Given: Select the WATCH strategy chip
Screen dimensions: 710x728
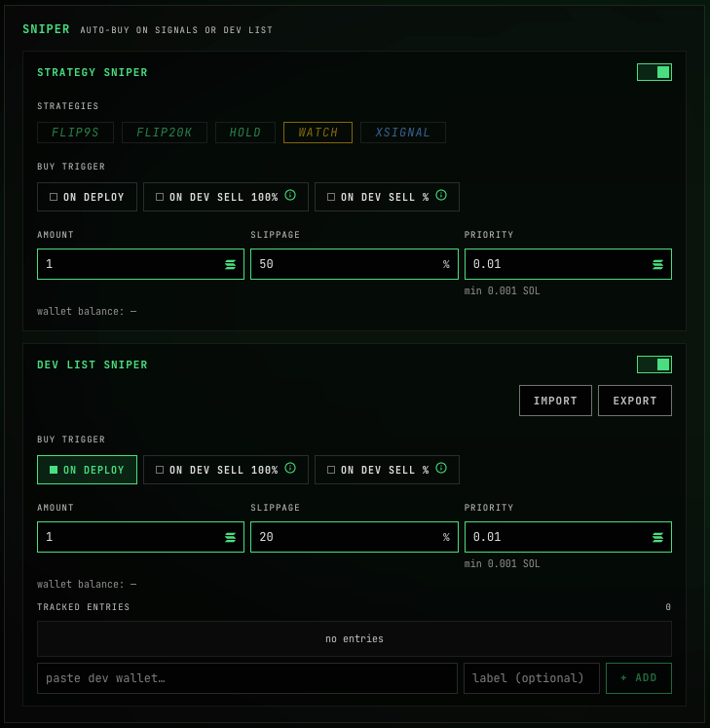Looking at the screenshot, I should [x=318, y=133].
